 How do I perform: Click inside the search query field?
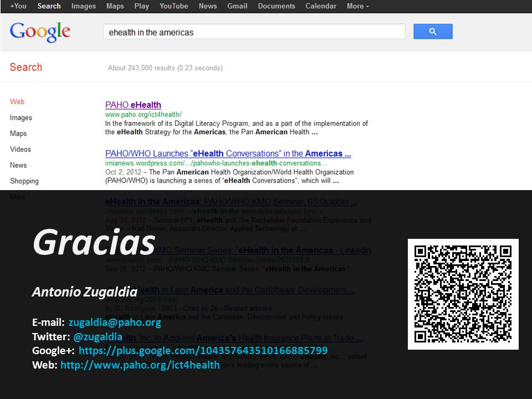pyautogui.click(x=254, y=32)
